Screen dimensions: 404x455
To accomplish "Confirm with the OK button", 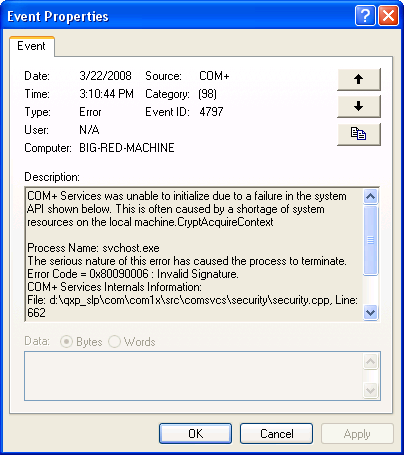I will point(195,434).
